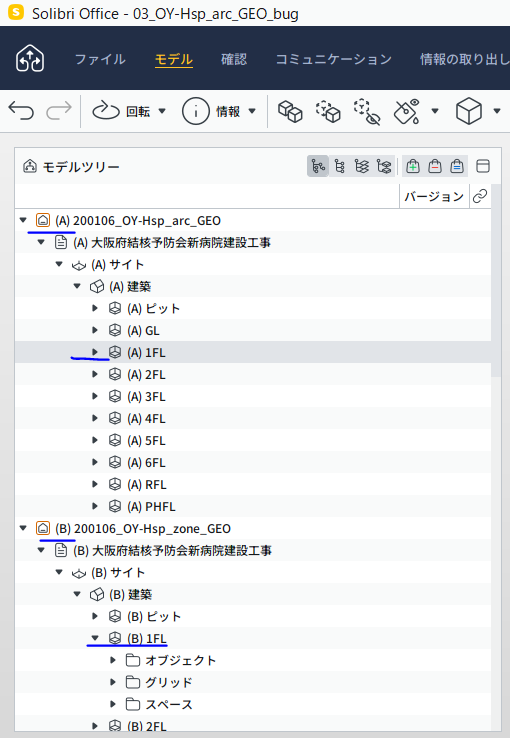
Task: Select the (A) 4FL tree row
Action: click(x=253, y=418)
